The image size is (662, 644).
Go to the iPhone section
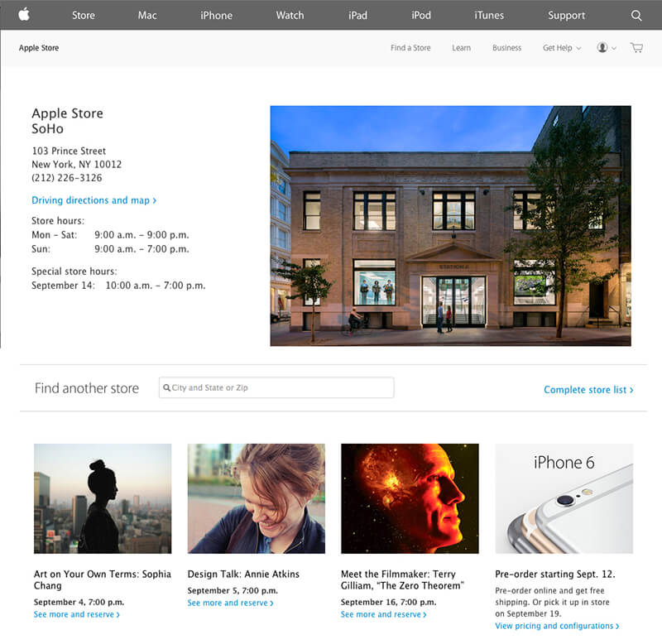(x=216, y=15)
